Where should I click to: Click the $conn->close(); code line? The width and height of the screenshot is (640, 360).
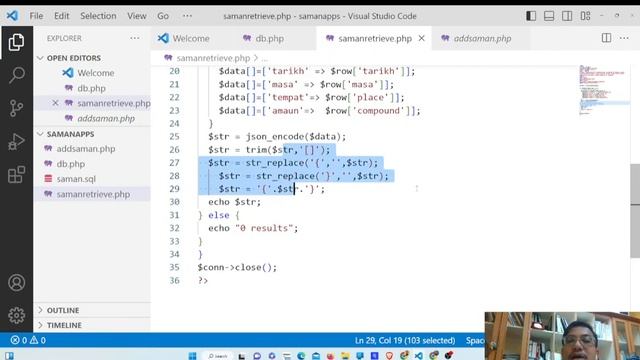[237, 267]
